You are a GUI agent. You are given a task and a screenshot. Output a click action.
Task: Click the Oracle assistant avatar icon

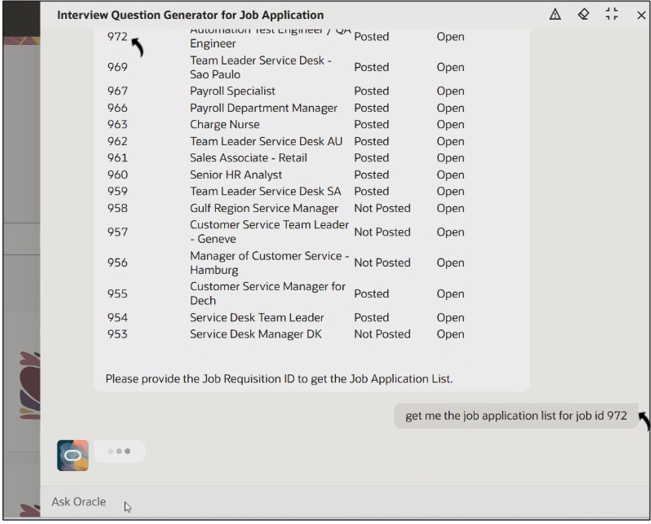coord(73,455)
